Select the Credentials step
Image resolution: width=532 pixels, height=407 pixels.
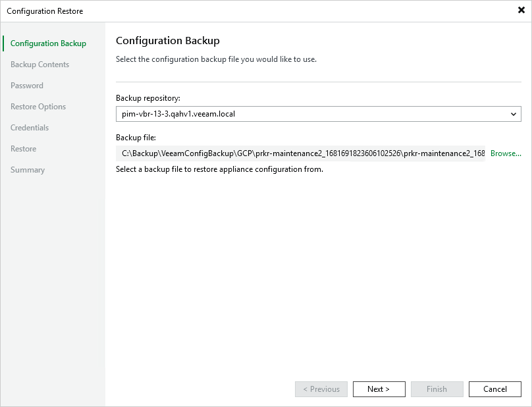pos(30,128)
